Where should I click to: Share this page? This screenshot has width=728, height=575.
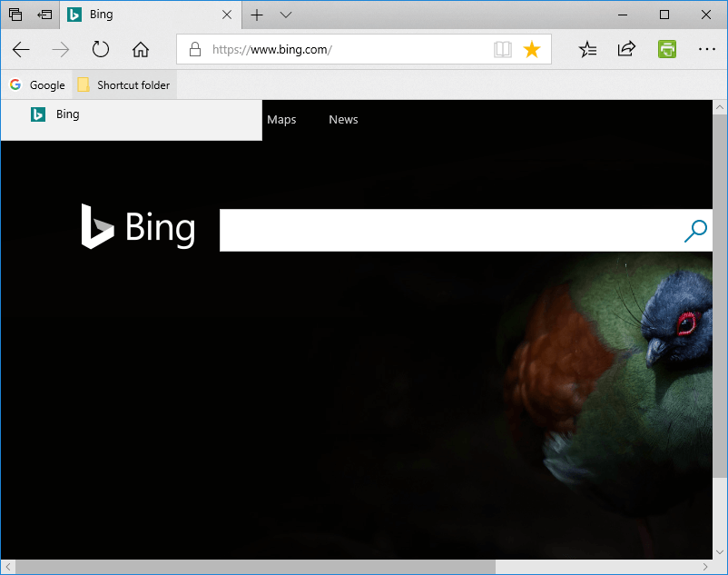pos(626,49)
